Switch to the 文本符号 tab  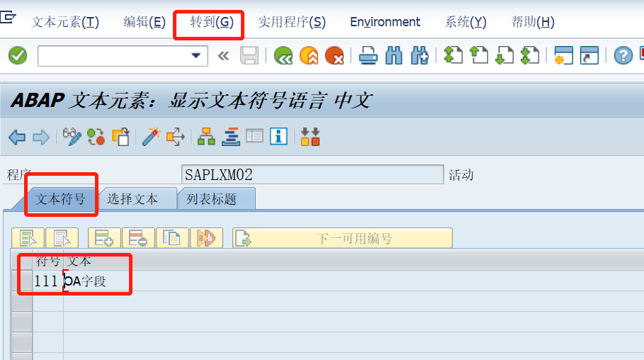60,199
